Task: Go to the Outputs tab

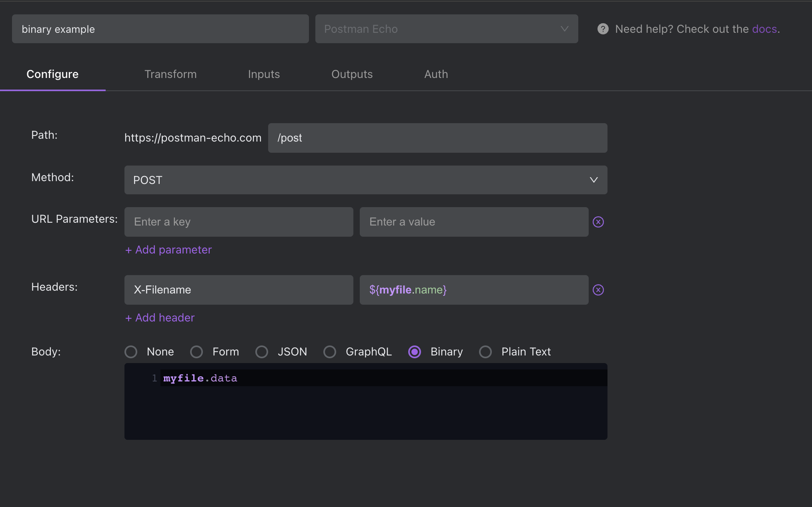Action: click(x=352, y=74)
